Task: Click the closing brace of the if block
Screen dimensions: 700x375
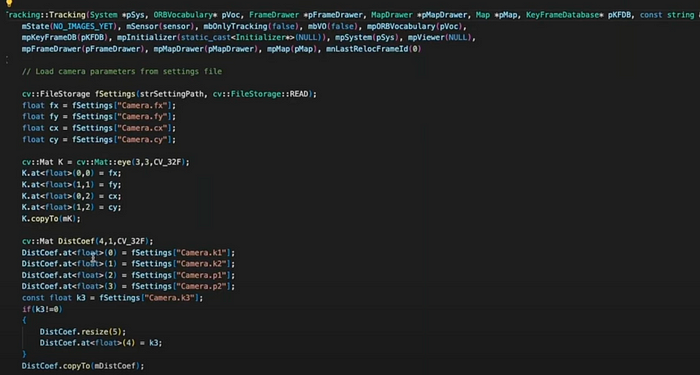Action: tap(24, 354)
